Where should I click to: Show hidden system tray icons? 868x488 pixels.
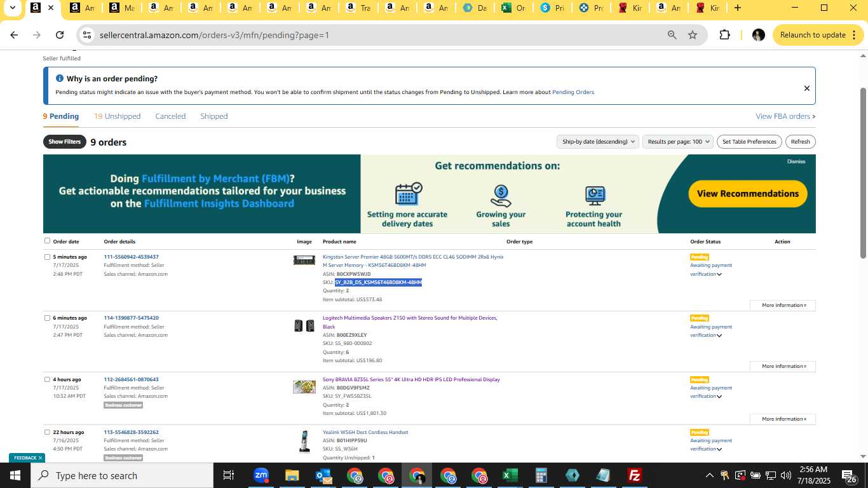[709, 475]
